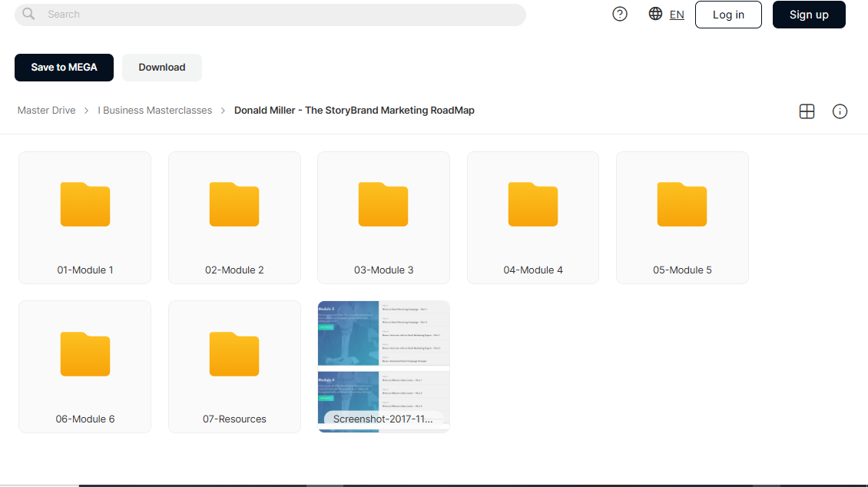The image size is (868, 487).
Task: Click the Screenshot-2017-11... file name
Action: point(383,419)
